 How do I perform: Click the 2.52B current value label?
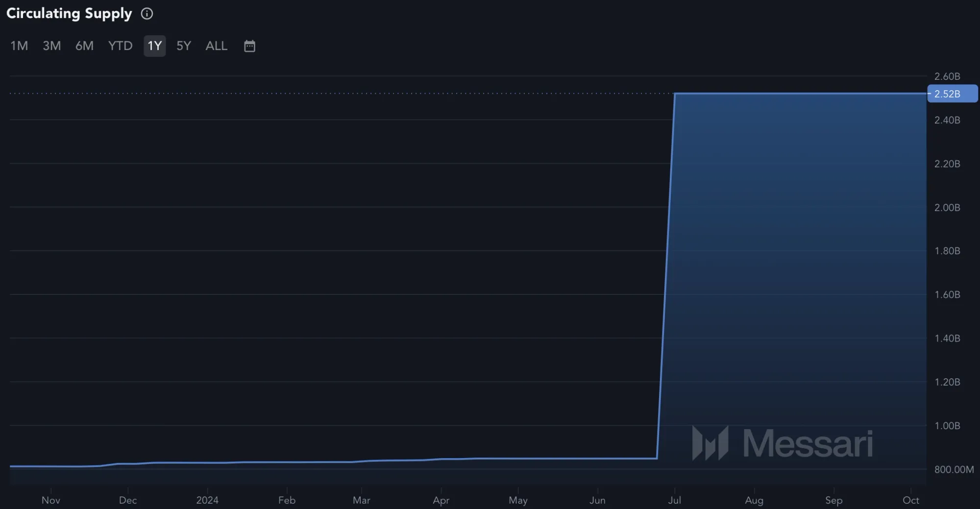click(952, 94)
